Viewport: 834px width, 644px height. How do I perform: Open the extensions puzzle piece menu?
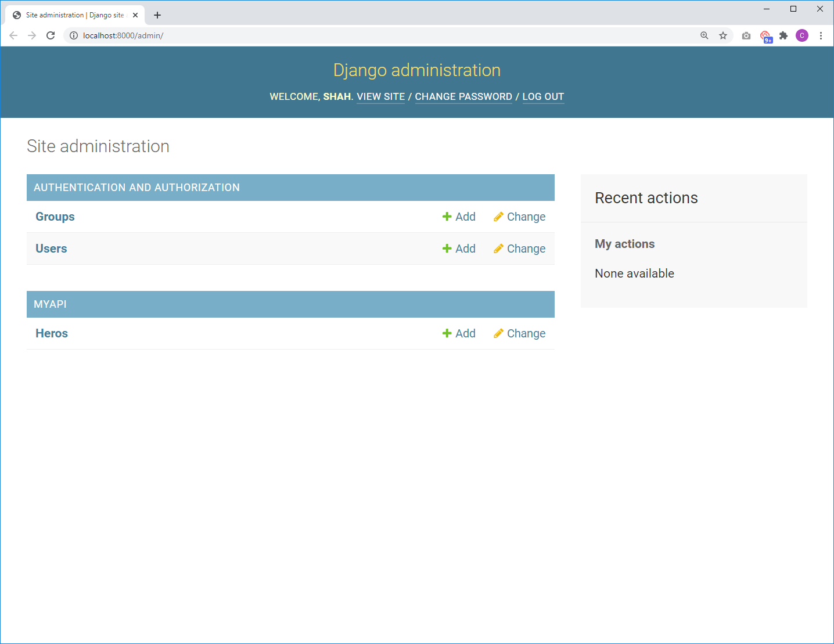[783, 35]
